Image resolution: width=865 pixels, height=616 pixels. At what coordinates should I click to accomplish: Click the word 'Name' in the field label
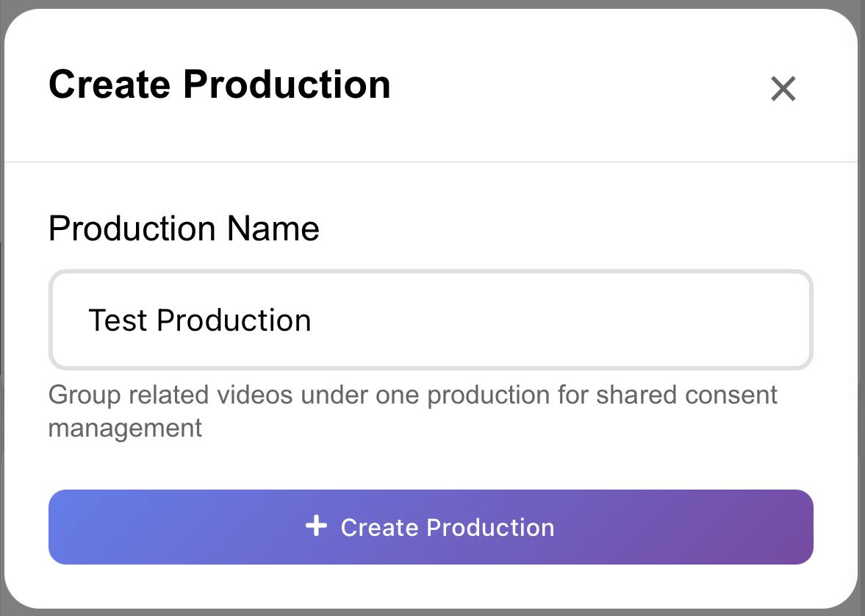coord(273,229)
